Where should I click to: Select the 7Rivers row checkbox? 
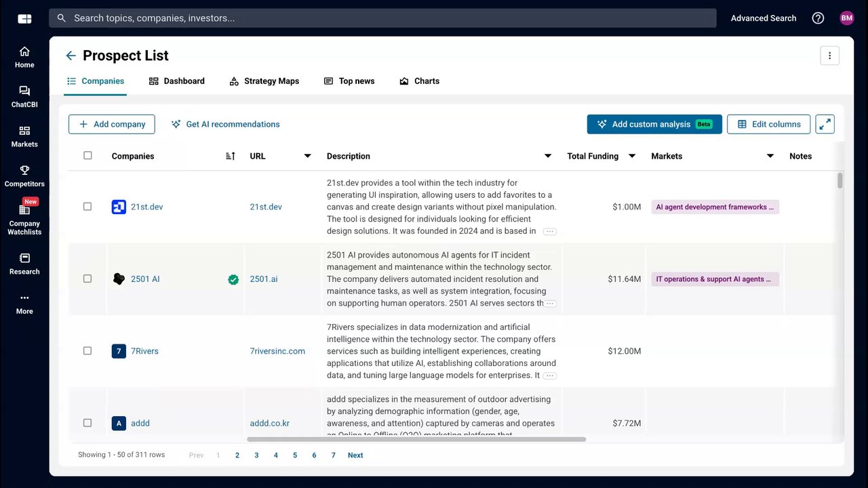[87, 350]
